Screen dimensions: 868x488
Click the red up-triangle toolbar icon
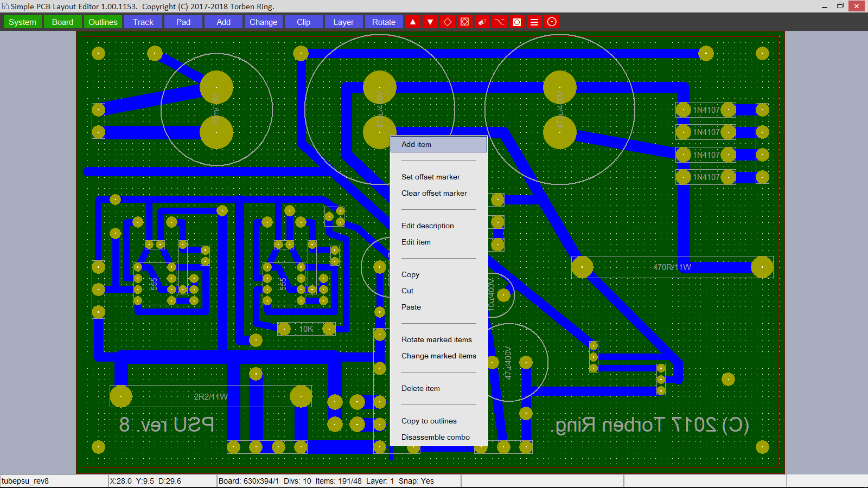coord(413,22)
